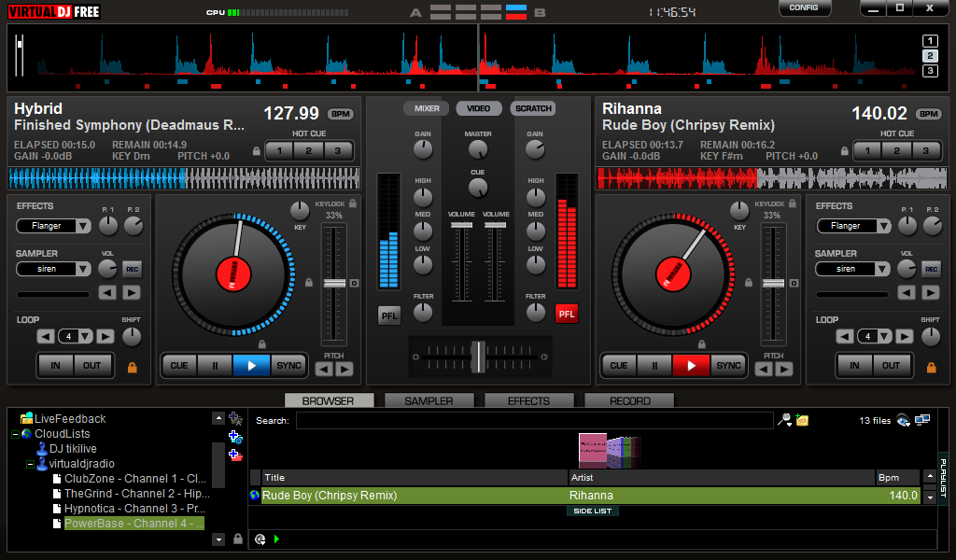
Task: Click into the Search input field
Action: [535, 420]
